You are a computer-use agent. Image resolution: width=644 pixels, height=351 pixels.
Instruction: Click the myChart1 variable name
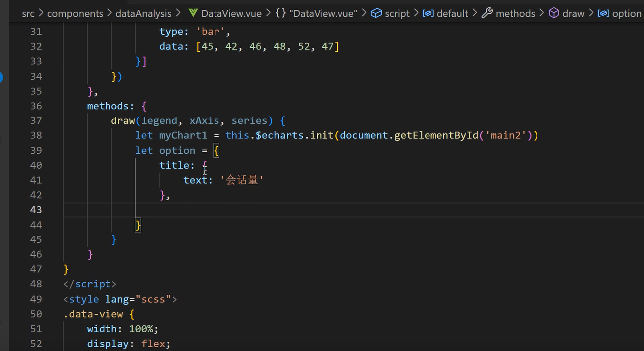click(183, 135)
